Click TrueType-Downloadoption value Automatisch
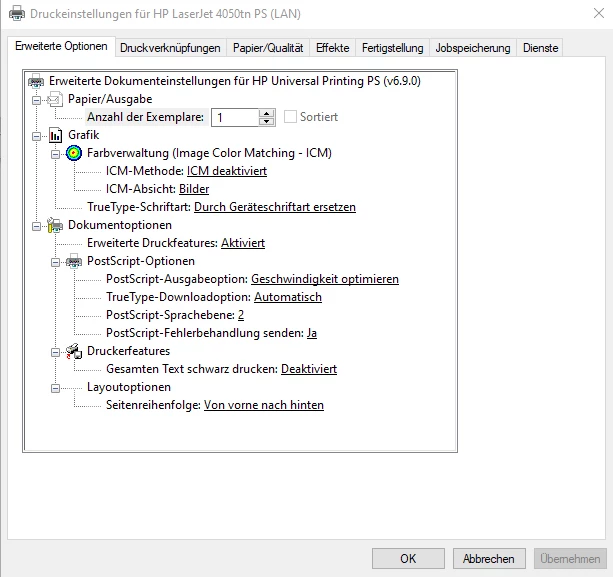The width and height of the screenshot is (613, 577). pyautogui.click(x=288, y=297)
